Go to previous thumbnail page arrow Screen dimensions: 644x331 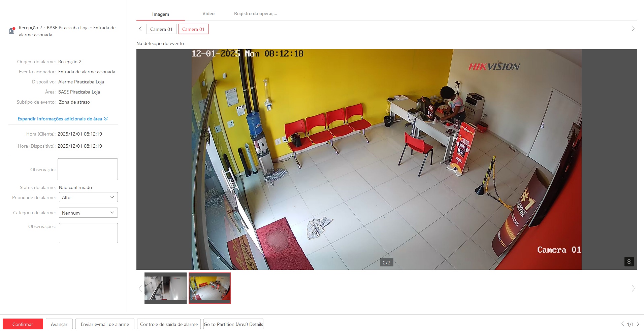click(x=140, y=288)
